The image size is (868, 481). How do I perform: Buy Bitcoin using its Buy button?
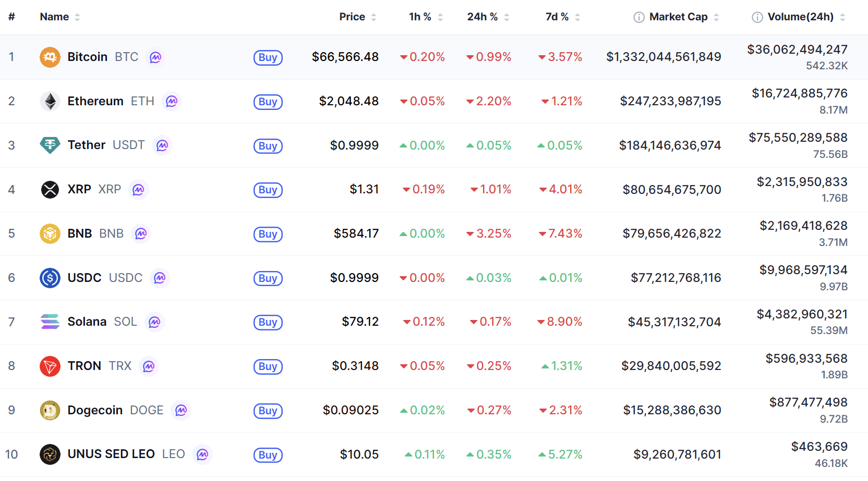tap(268, 57)
